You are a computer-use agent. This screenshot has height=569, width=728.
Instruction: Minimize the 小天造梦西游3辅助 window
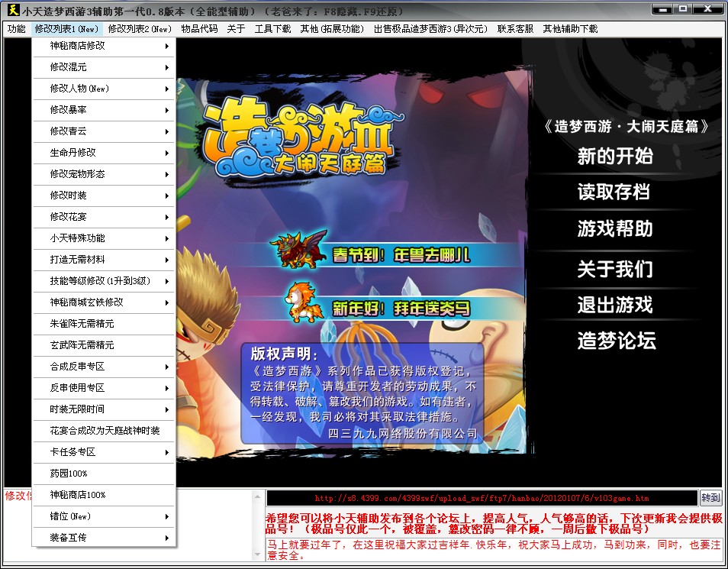663,9
